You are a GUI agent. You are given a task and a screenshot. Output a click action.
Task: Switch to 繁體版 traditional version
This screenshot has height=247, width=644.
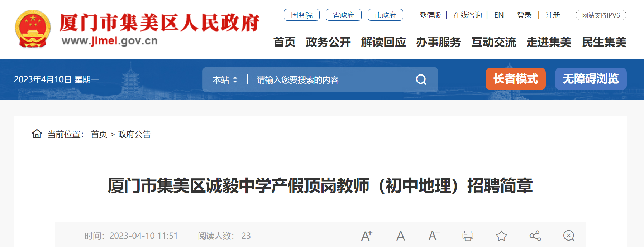tap(430, 15)
